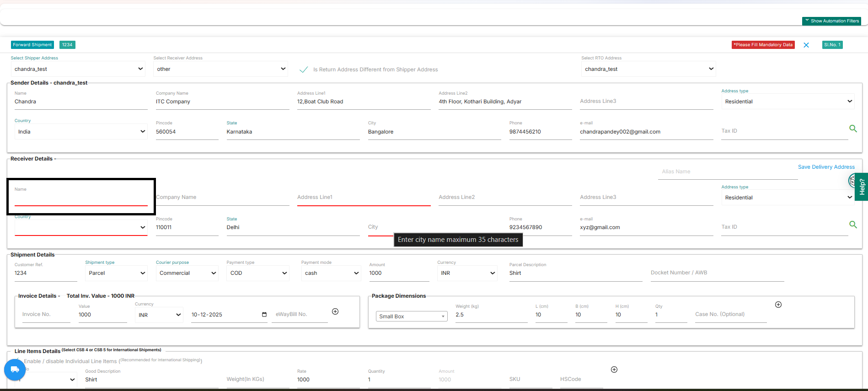The image size is (868, 391).
Task: Expand the Small Box package dropdown
Action: pyautogui.click(x=412, y=316)
